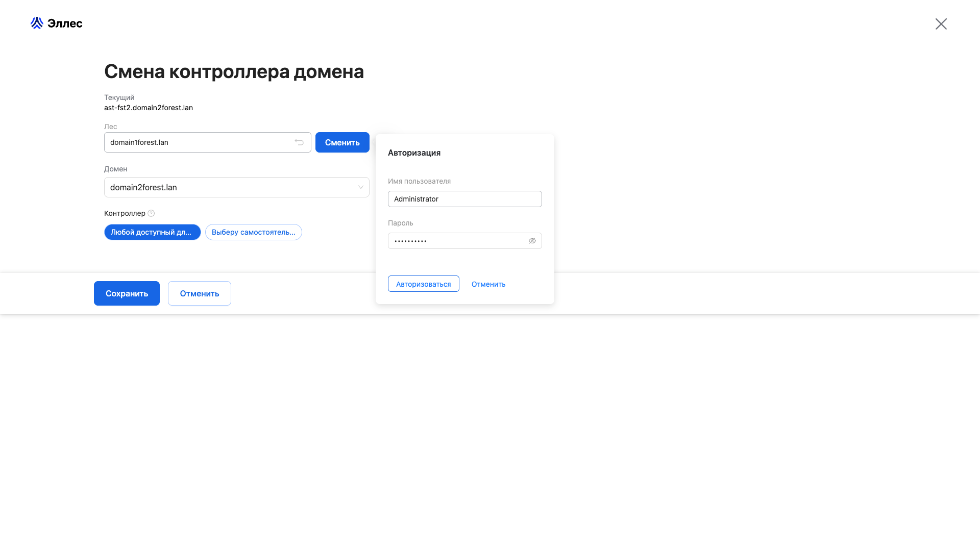980x551 pixels.
Task: Open the Контроллер help question-mark icon
Action: (x=151, y=213)
